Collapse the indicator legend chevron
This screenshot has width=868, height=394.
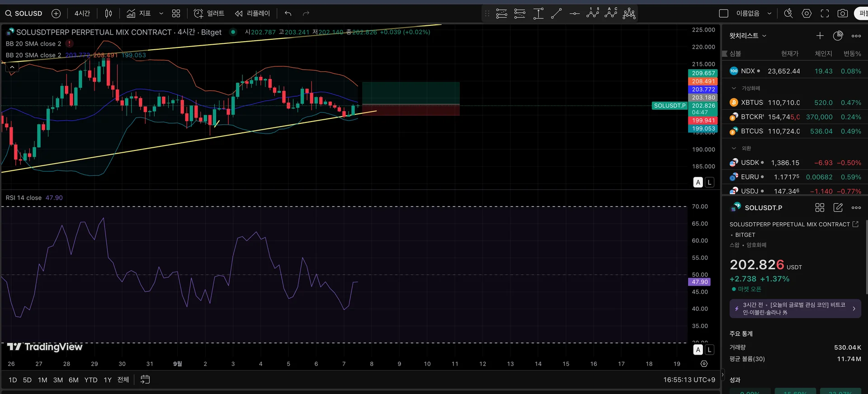point(12,67)
